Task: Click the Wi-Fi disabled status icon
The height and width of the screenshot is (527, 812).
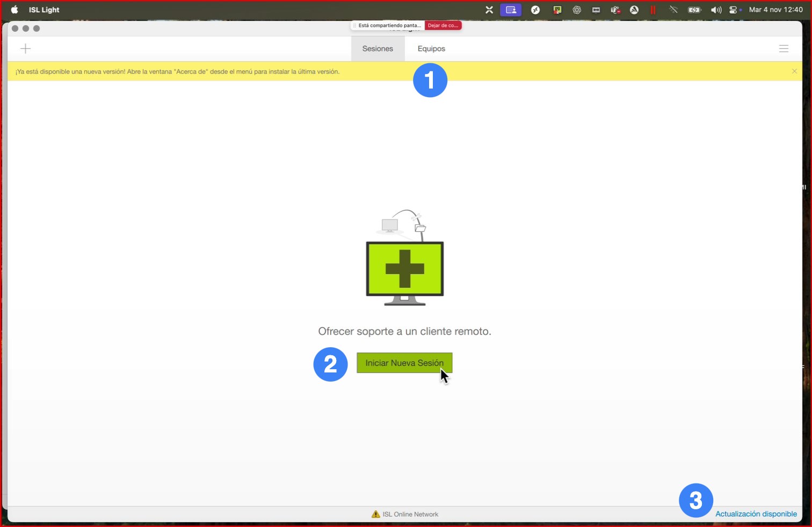Action: point(673,10)
